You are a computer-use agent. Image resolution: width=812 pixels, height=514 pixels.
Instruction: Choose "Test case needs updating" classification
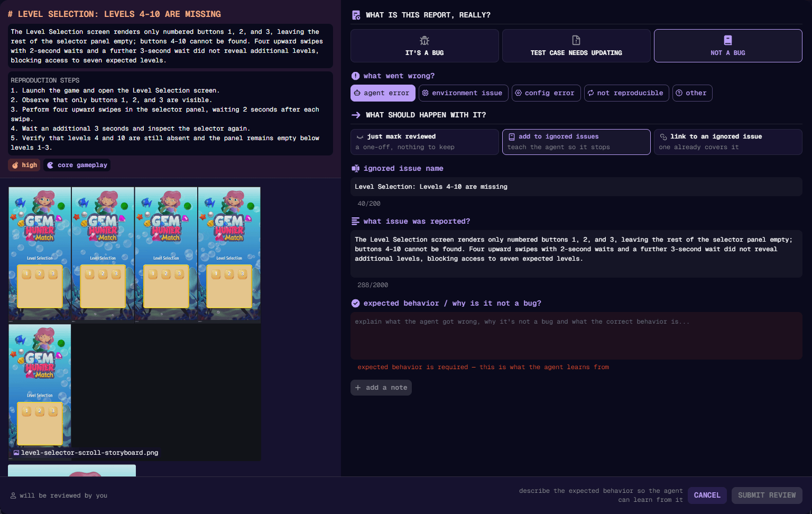coord(576,46)
